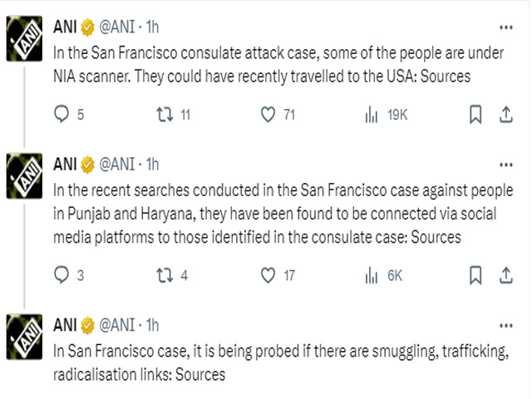Image resolution: width=532 pixels, height=399 pixels.
Task: Open more options on second tweet
Action: (506, 165)
